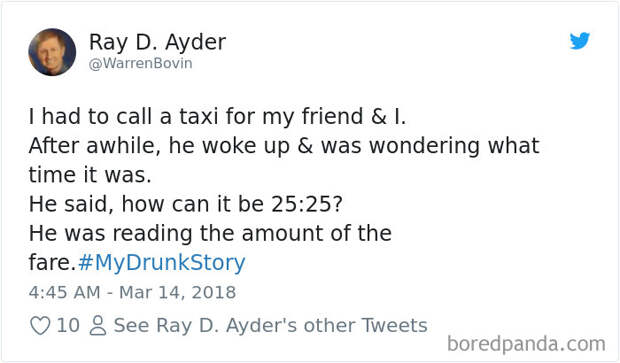Screen dimensions: 620x363
Task: Click the 'He said, how can it be' text
Action: coord(147,204)
